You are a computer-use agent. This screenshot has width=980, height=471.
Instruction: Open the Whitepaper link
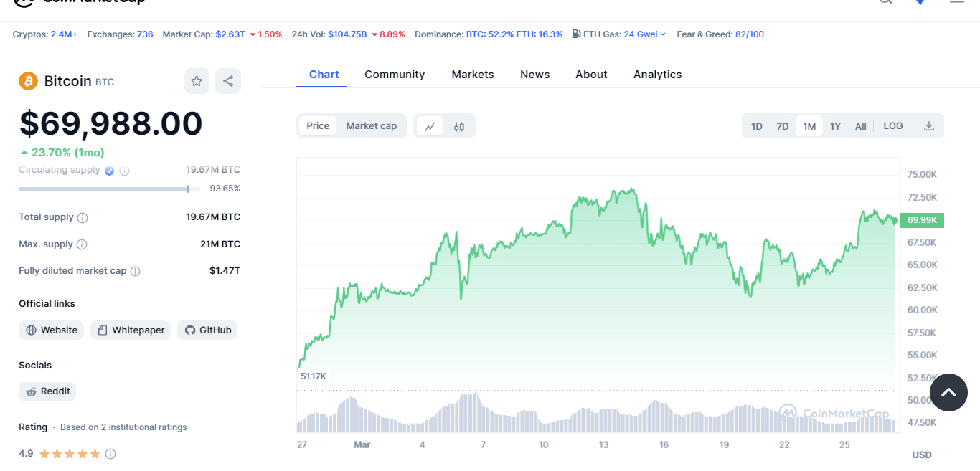(131, 330)
